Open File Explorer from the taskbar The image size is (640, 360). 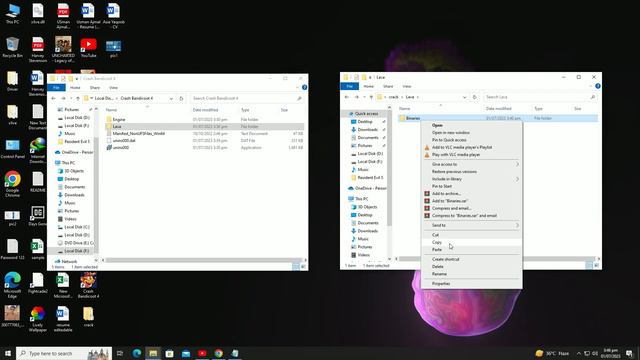(x=153, y=353)
